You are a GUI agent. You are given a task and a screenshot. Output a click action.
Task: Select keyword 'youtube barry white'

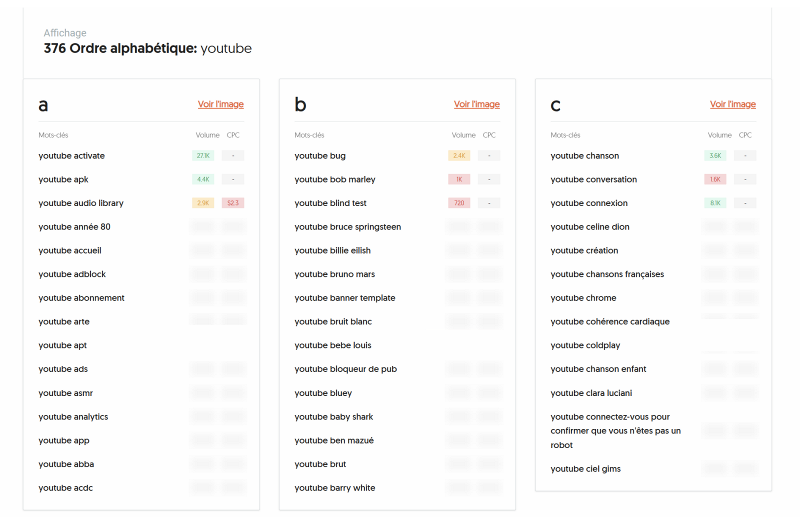click(x=335, y=488)
